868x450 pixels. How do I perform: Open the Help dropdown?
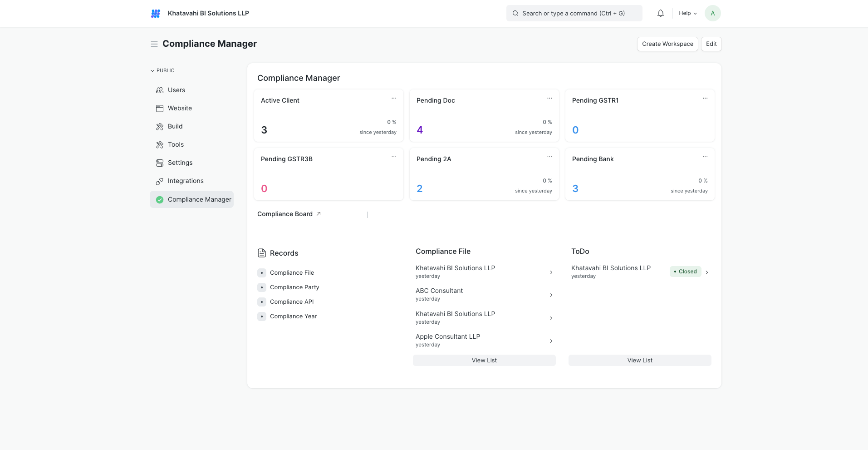[x=688, y=14]
